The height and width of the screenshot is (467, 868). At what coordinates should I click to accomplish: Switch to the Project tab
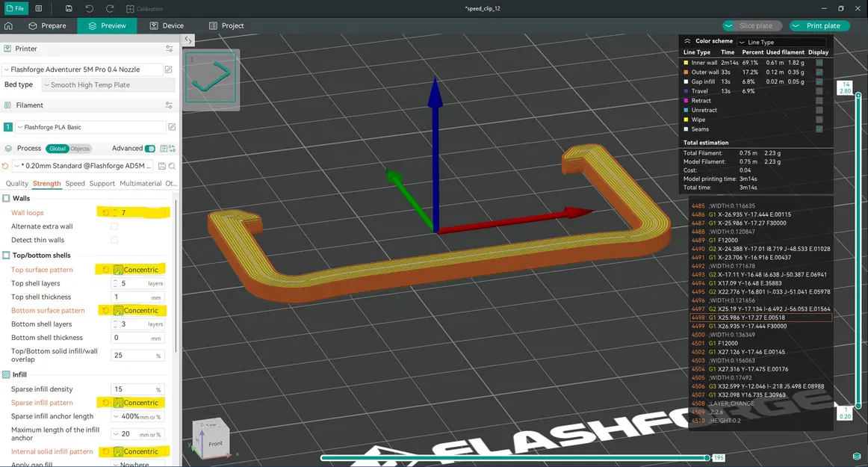[x=226, y=25]
